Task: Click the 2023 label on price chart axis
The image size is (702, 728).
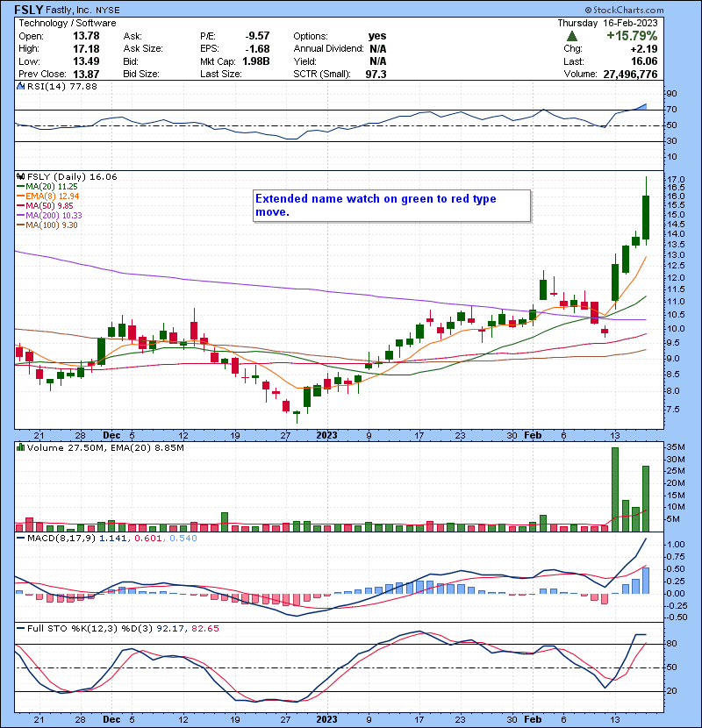Action: pyautogui.click(x=326, y=436)
